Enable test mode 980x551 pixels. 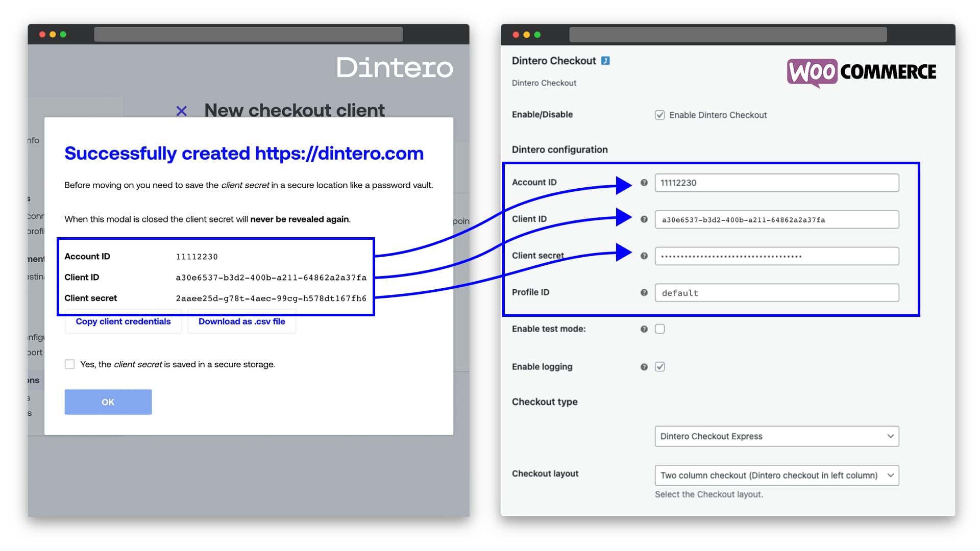(x=659, y=329)
